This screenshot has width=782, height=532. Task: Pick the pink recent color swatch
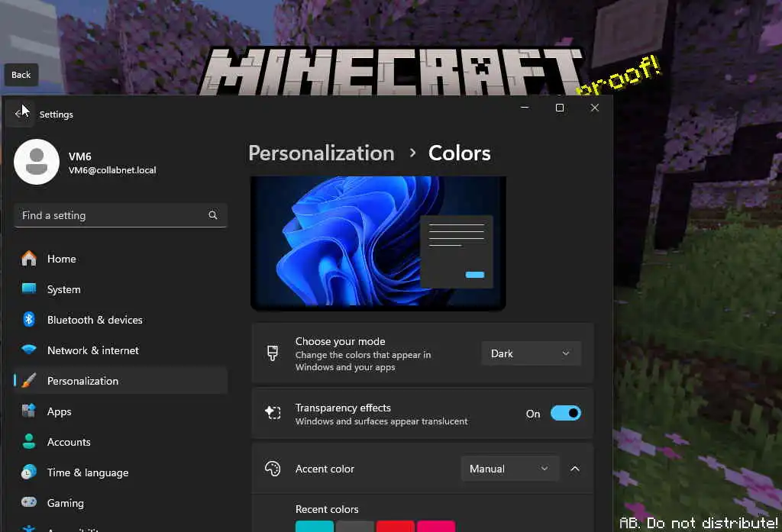click(436, 526)
